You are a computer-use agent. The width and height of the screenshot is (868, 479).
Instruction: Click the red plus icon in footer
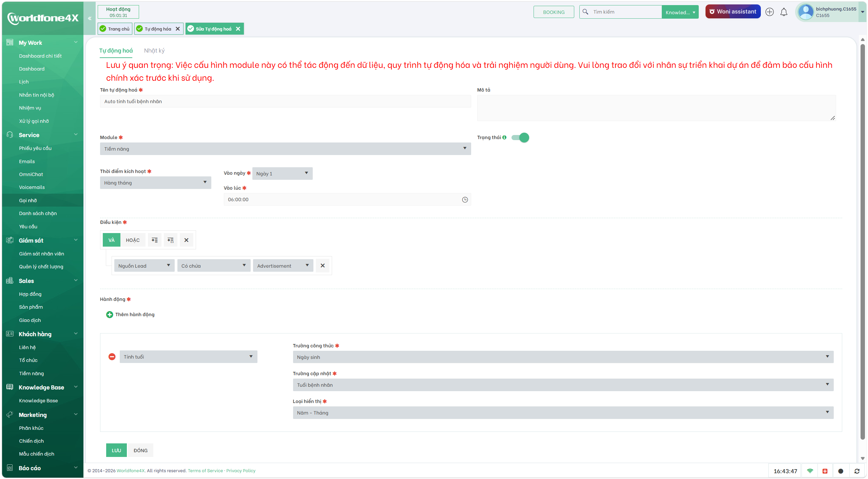(825, 471)
